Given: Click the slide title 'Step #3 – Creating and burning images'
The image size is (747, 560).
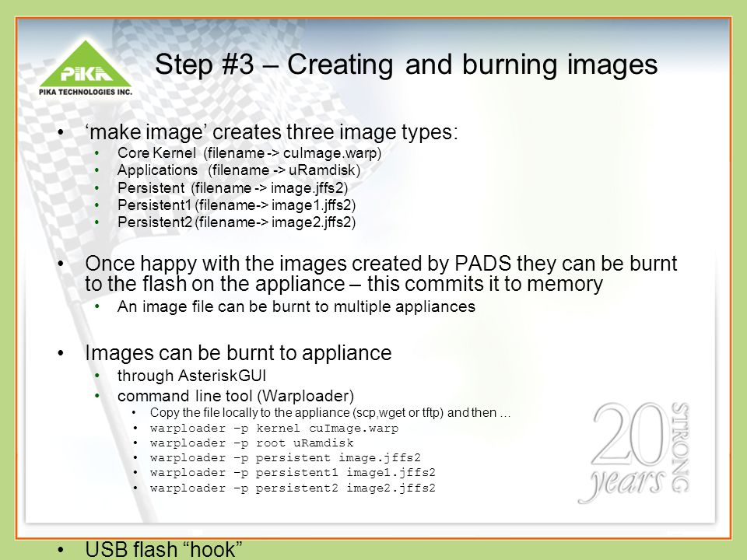Looking at the screenshot, I should tap(406, 65).
